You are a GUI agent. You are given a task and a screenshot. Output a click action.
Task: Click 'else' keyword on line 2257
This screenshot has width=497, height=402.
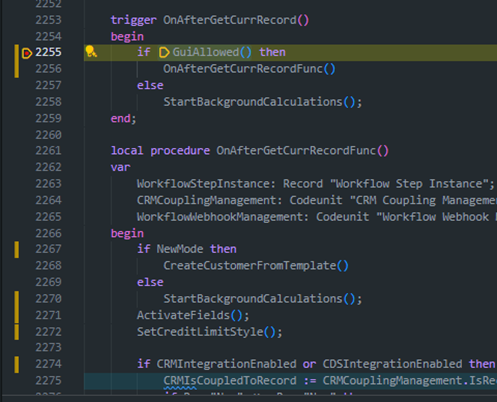(x=150, y=85)
